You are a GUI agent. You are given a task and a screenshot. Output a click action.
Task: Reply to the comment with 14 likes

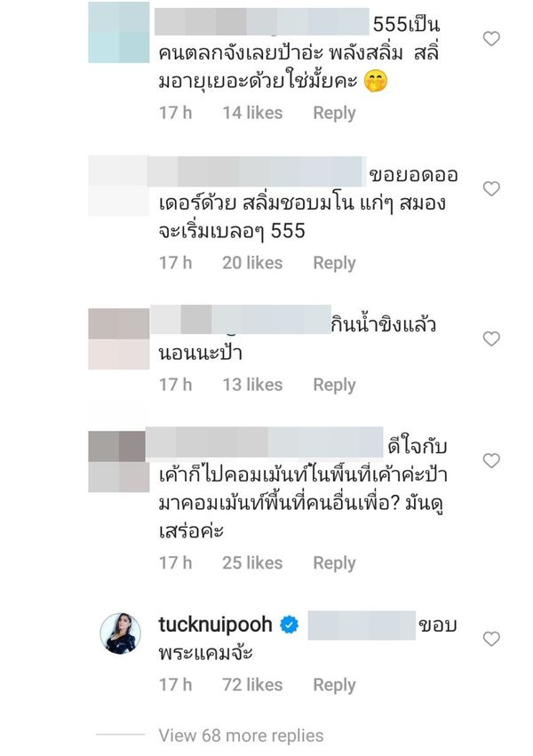[334, 113]
